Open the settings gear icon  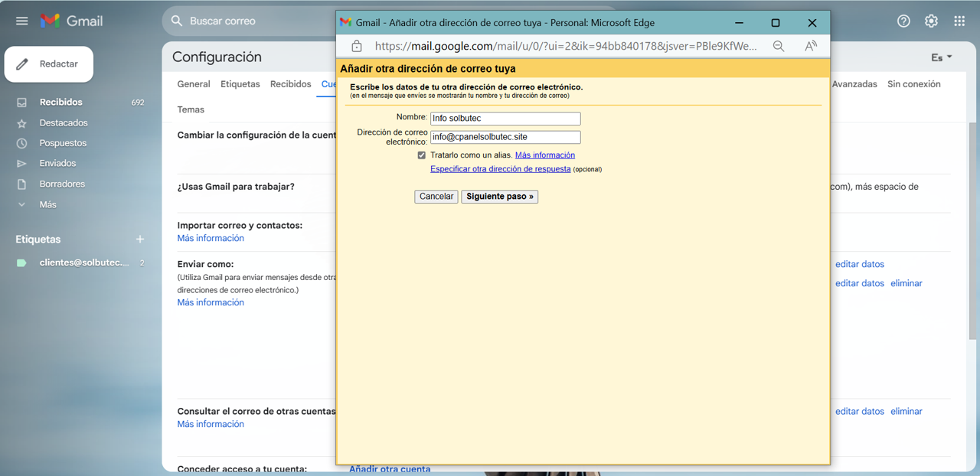coord(931,21)
